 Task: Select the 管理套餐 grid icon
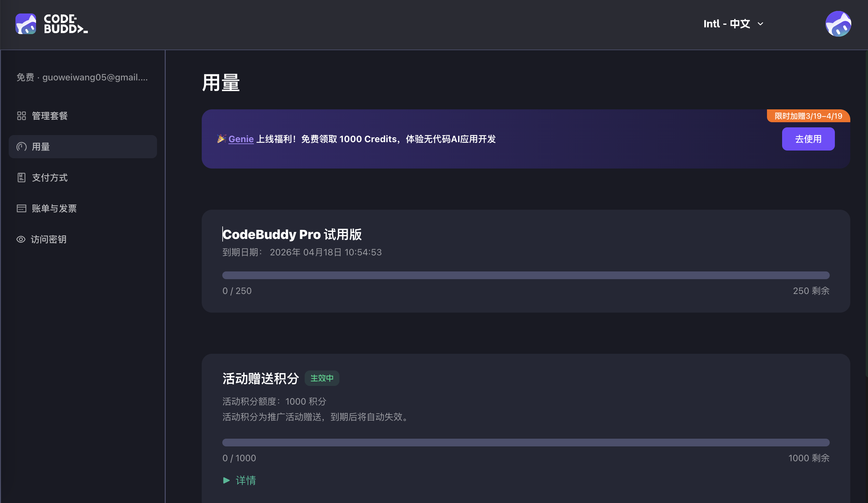[x=21, y=116]
